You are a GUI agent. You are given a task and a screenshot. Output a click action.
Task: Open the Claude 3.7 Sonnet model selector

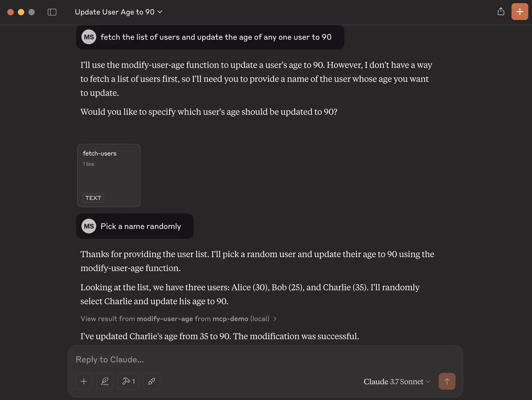point(397,381)
